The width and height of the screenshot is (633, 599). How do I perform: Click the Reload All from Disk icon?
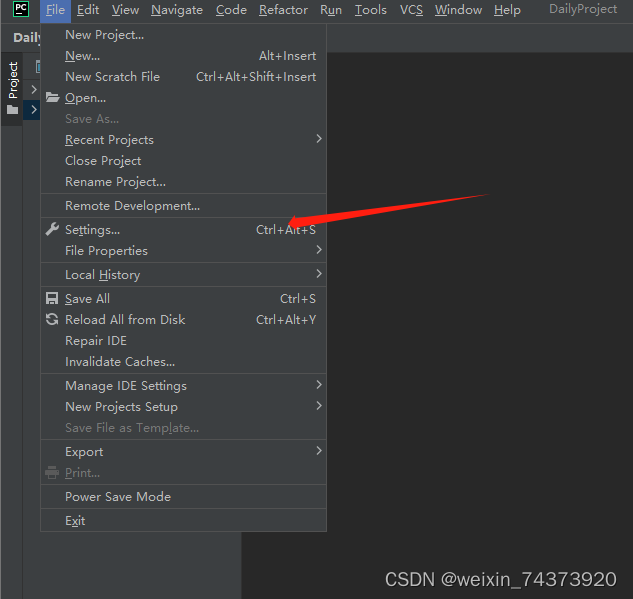click(52, 319)
